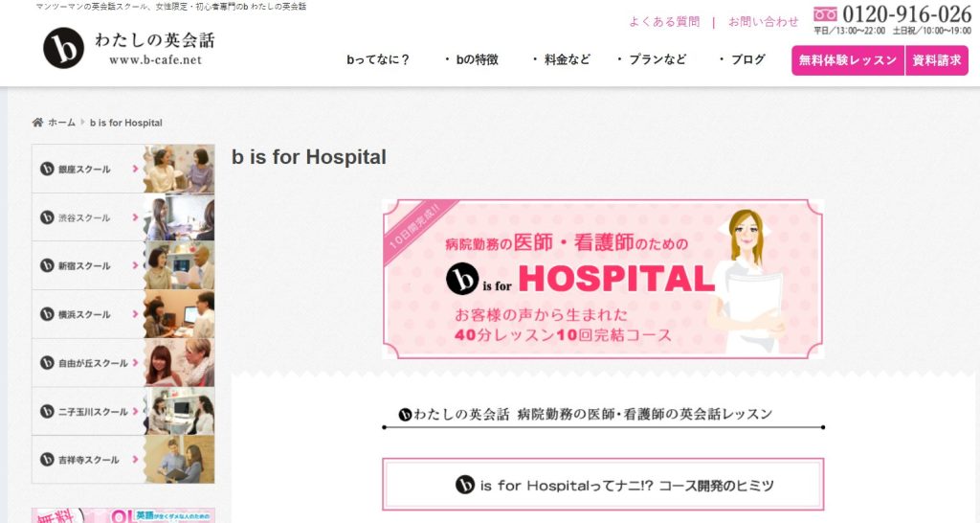Click the b logo in the site header
The height and width of the screenshot is (523, 980).
64,48
